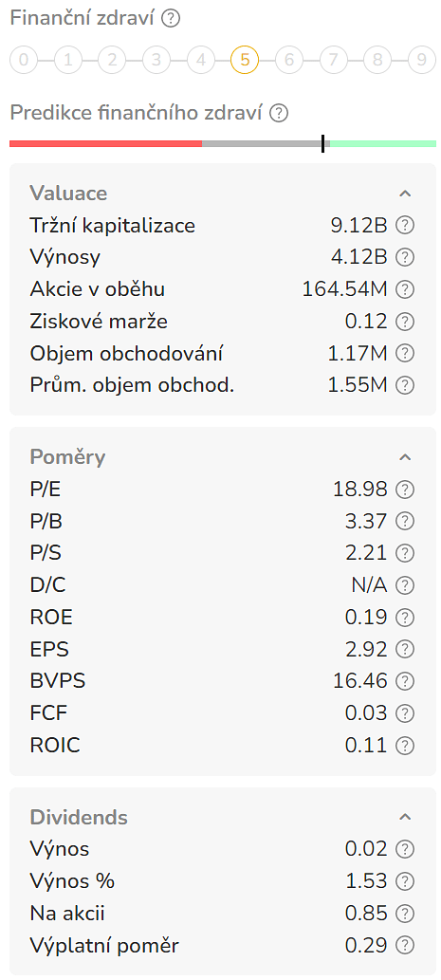Select financial health score circle 9
Viewport: 441px width, 980px height.
(422, 60)
